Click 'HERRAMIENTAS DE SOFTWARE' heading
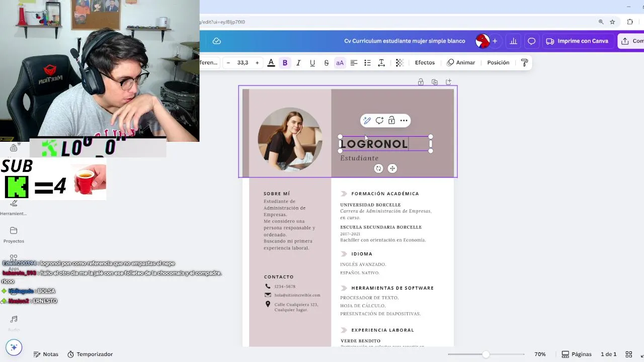The image size is (644, 362). click(x=392, y=288)
